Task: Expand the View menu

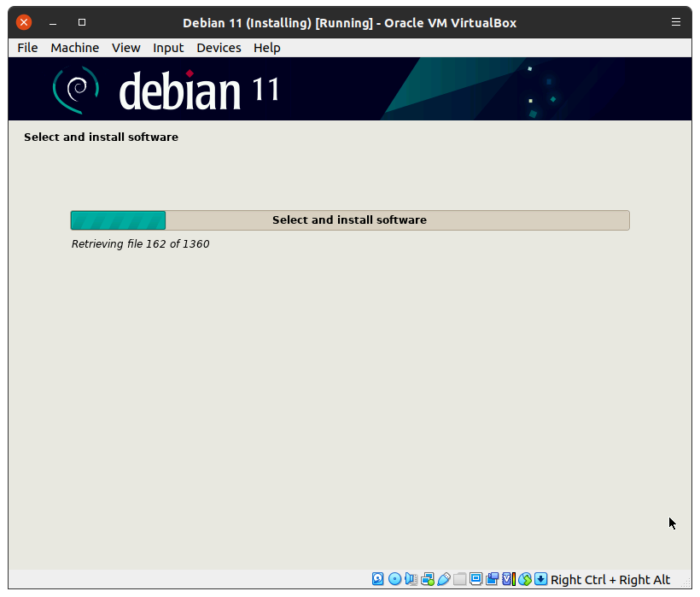Action: click(125, 48)
